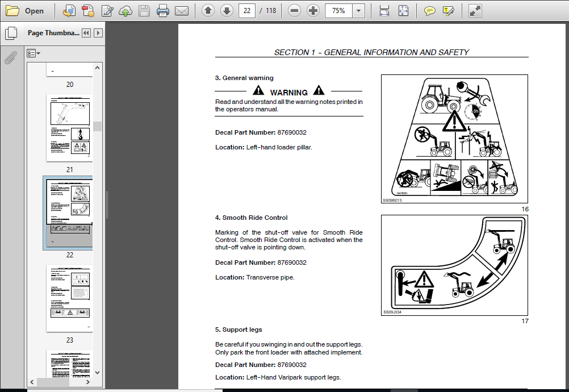The width and height of the screenshot is (569, 392).
Task: Send the file via email envelope icon
Action: [x=182, y=11]
